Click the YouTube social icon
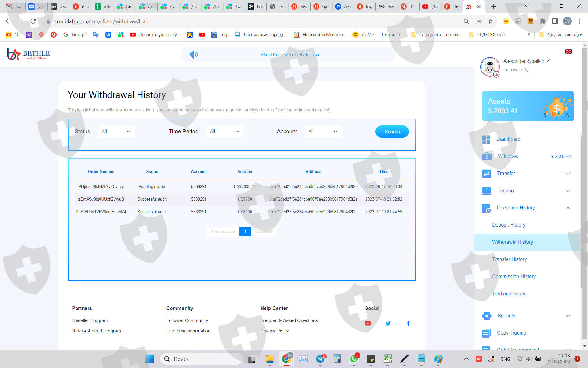 (x=367, y=323)
